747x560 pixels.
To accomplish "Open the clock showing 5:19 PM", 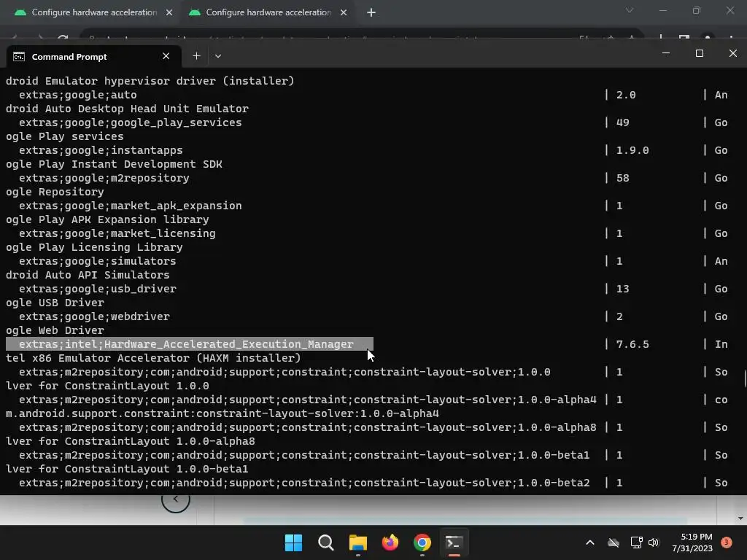I will [x=692, y=542].
